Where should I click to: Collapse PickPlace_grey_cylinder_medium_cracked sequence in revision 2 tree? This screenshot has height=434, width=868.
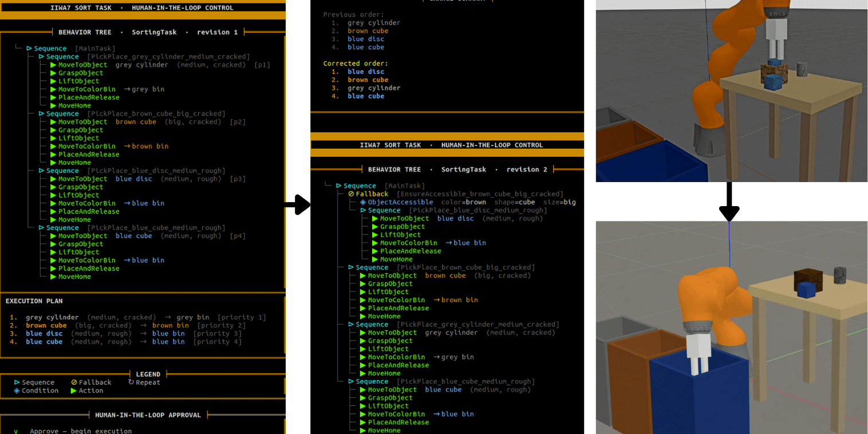[x=351, y=325]
